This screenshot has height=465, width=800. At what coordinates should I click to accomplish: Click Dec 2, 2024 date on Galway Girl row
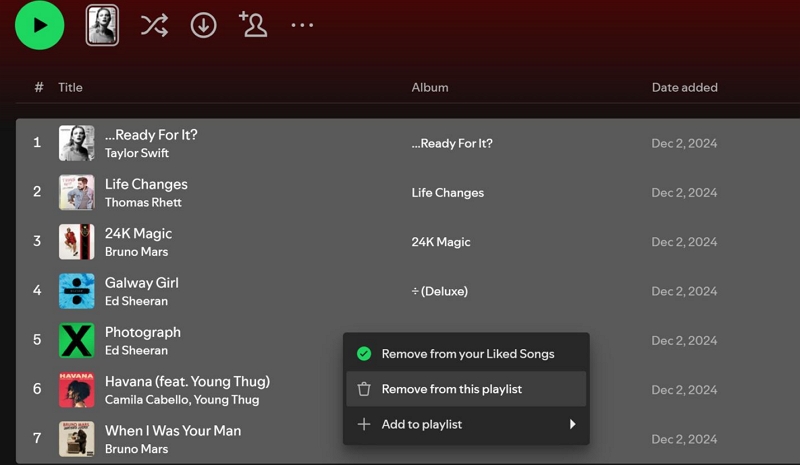(684, 291)
